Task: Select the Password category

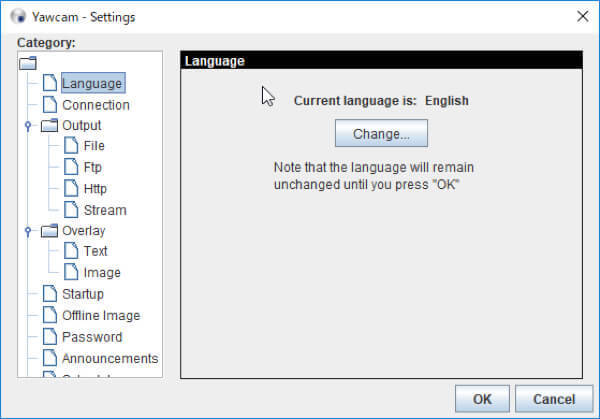Action: (92, 337)
